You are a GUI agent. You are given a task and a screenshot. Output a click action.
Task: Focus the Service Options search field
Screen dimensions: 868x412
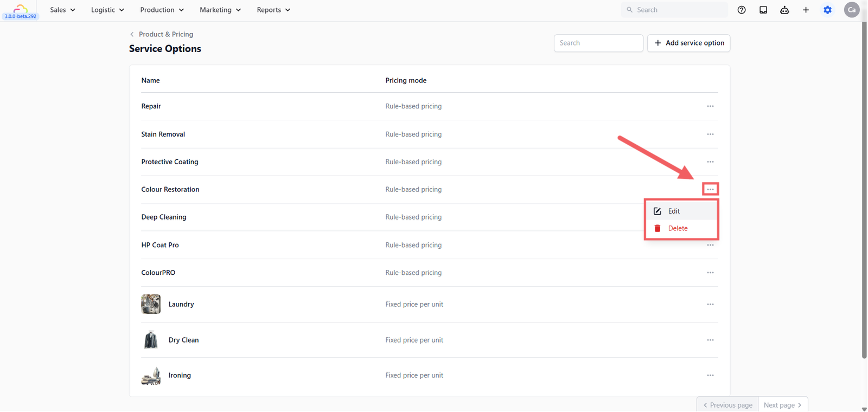[598, 43]
